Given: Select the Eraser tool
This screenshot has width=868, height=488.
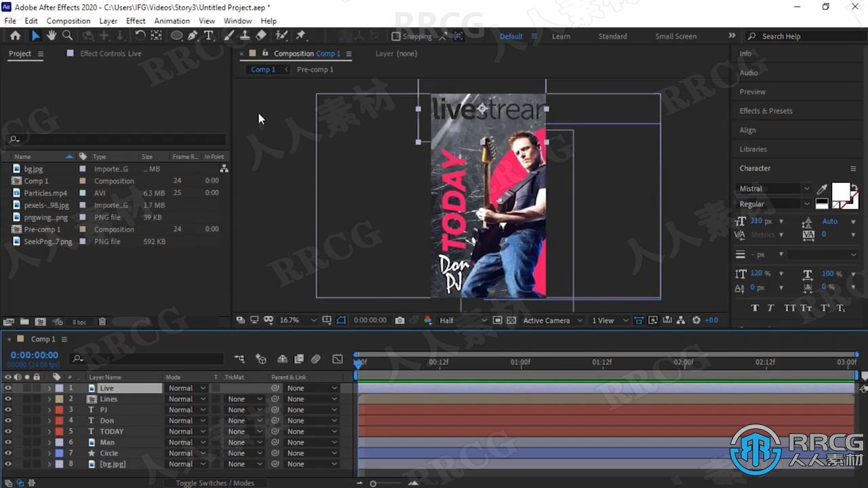Looking at the screenshot, I should 262,35.
